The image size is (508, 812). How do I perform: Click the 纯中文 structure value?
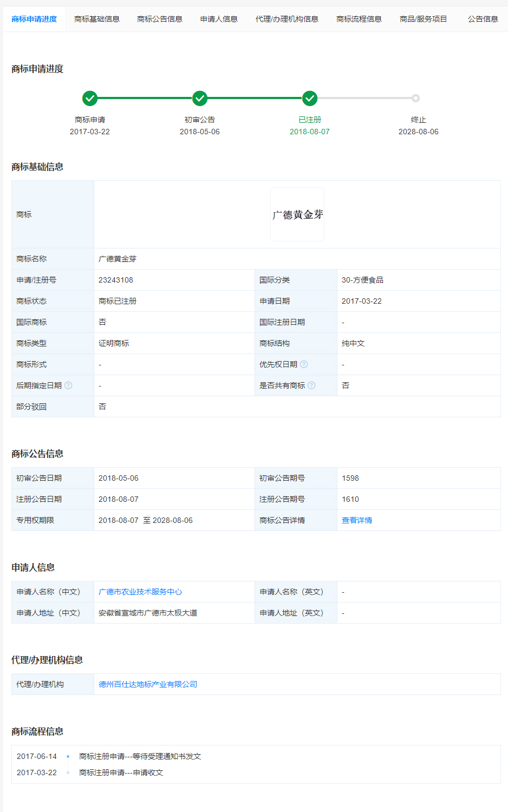[x=353, y=343]
